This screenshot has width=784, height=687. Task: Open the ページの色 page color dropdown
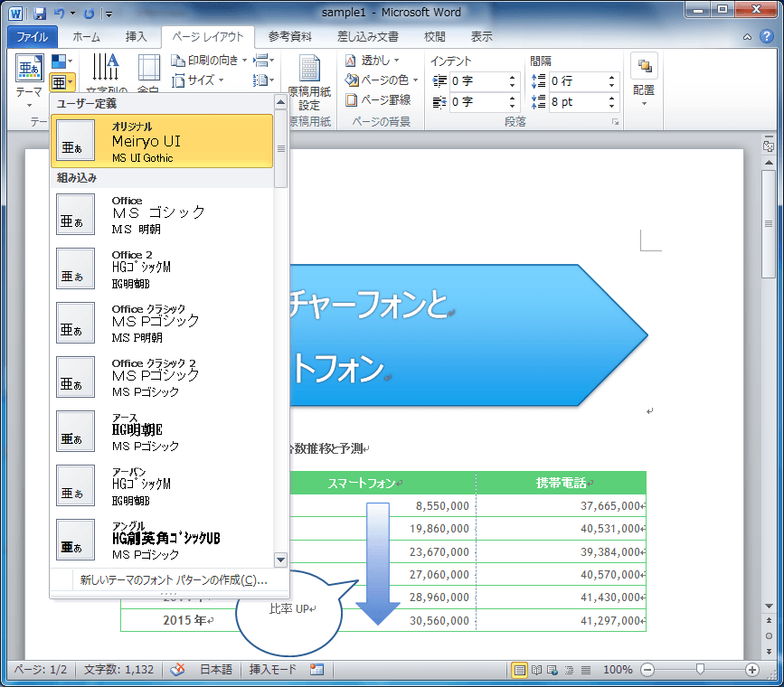[x=381, y=80]
